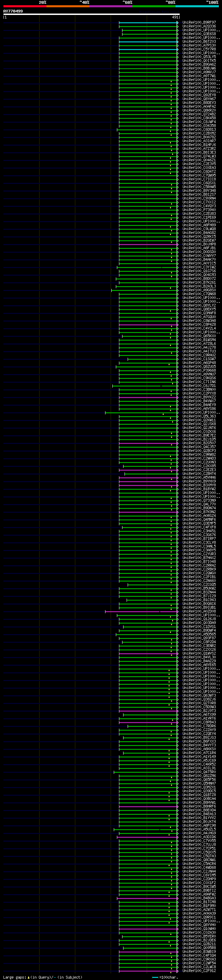Select the UniRef100_C6D813 label
The height and width of the screenshot is (980, 222).
click(199, 130)
